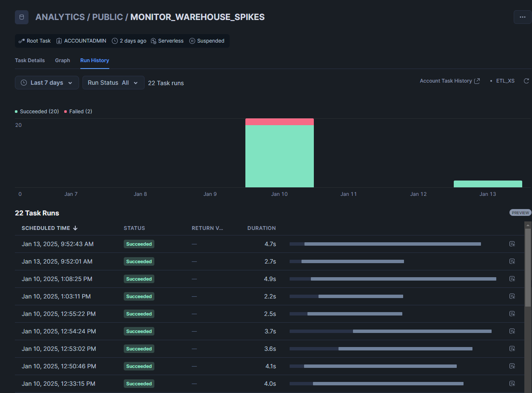Sort by the STATUS column header
The image size is (532, 393).
pyautogui.click(x=134, y=228)
